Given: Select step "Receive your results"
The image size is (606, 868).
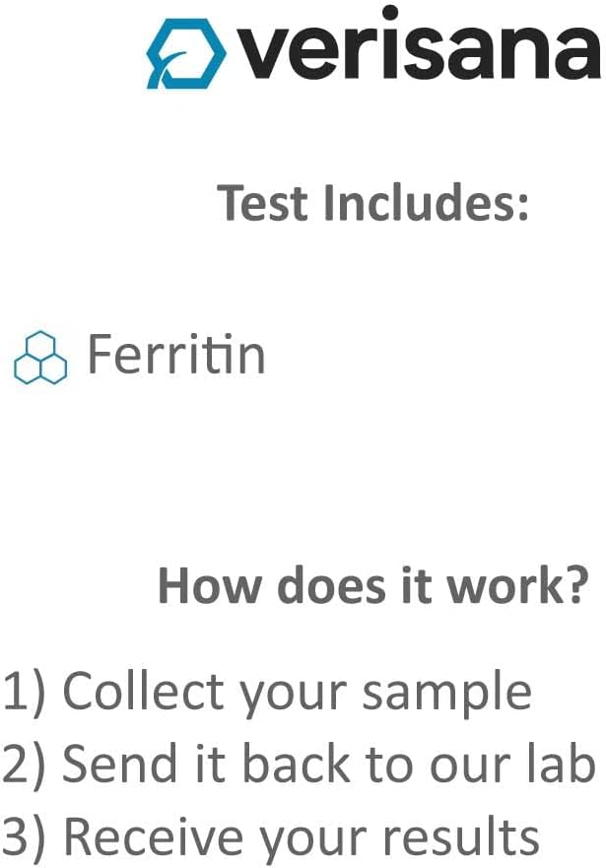Looking at the screenshot, I should click(x=302, y=837).
